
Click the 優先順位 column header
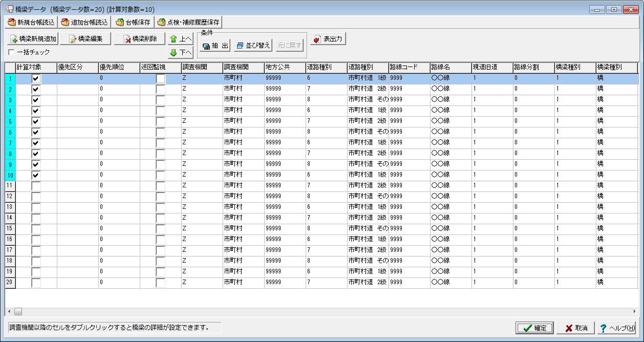[x=119, y=68]
